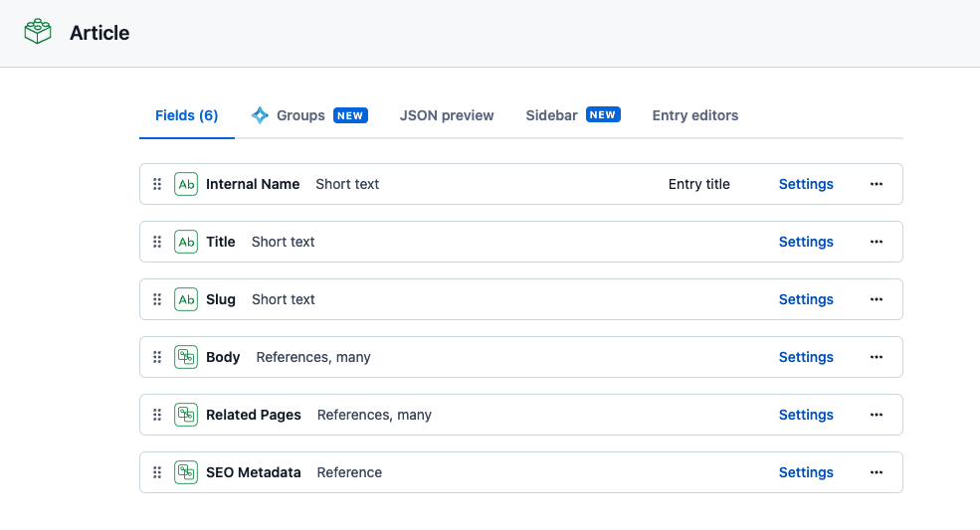Click the reference icon for SEO Metadata
The width and height of the screenshot is (980, 530).
186,472
